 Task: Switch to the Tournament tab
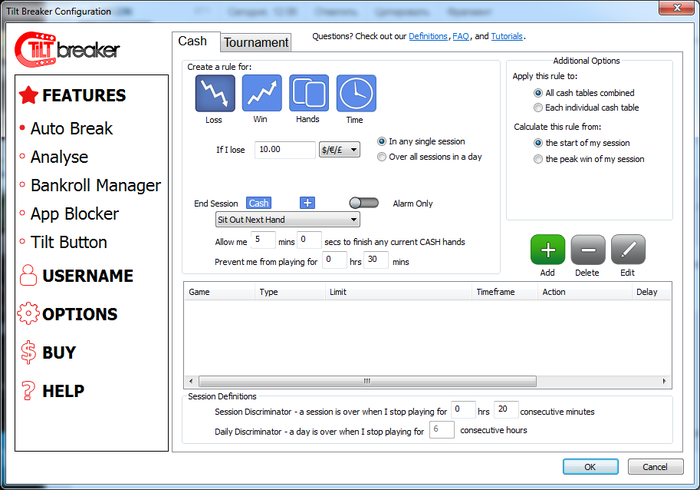coord(256,42)
